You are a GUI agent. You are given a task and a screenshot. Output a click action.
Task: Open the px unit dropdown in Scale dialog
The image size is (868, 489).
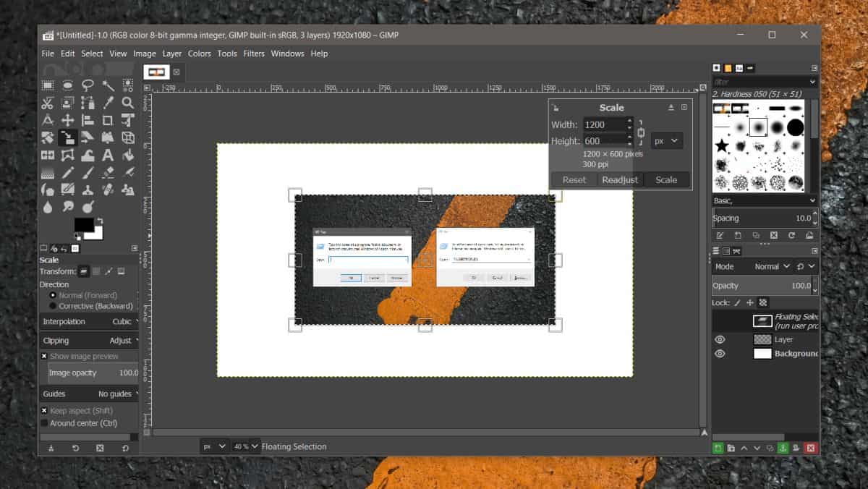(x=667, y=141)
